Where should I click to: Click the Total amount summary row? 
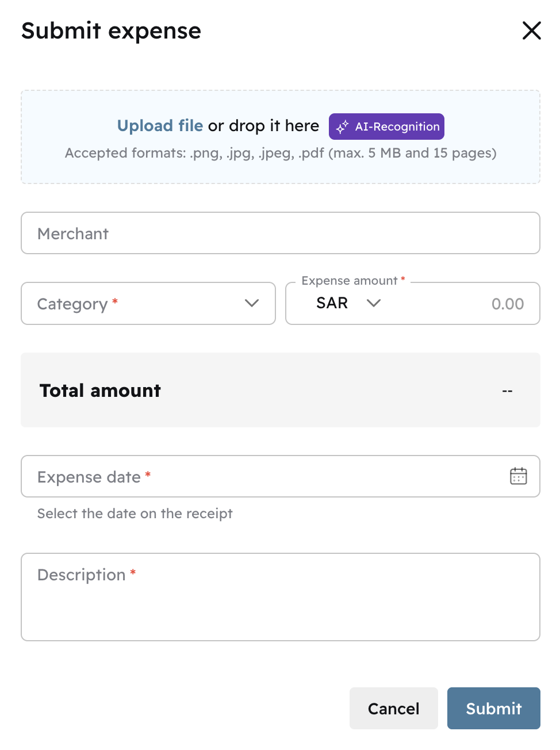[280, 390]
